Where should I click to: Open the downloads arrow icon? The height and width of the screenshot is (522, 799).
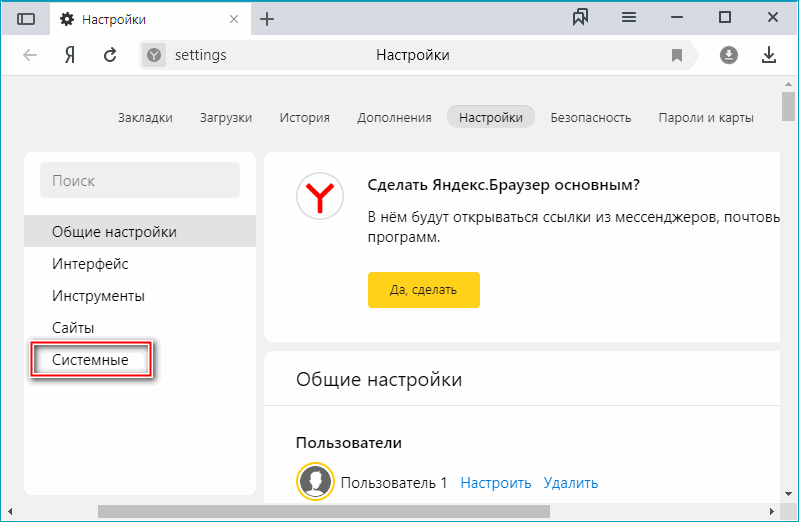[768, 55]
